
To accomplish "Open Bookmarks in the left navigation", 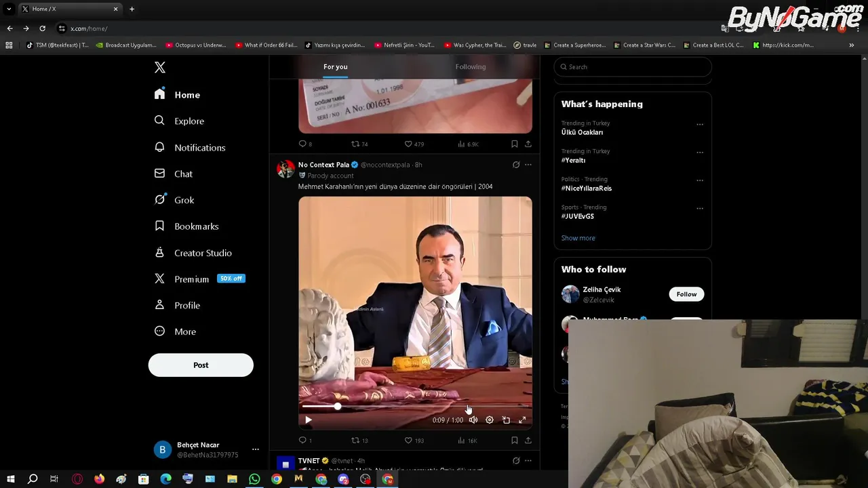I will click(x=186, y=226).
